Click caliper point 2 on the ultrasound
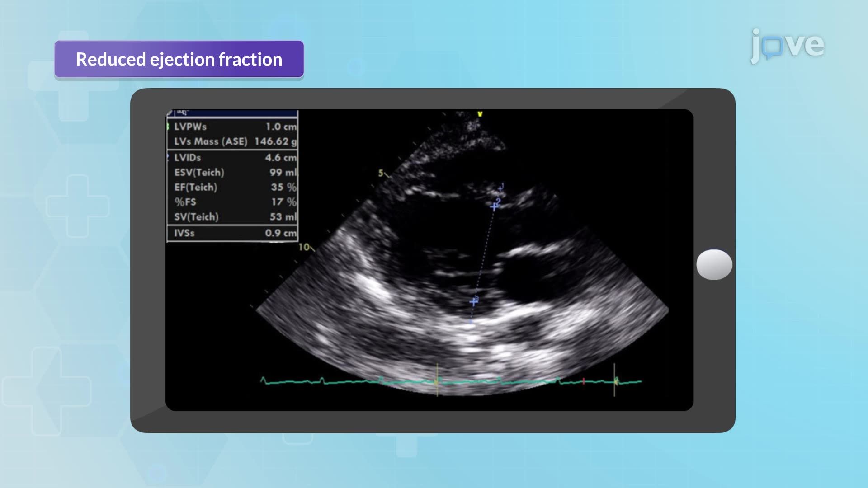Viewport: 868px width, 488px height. click(x=494, y=206)
